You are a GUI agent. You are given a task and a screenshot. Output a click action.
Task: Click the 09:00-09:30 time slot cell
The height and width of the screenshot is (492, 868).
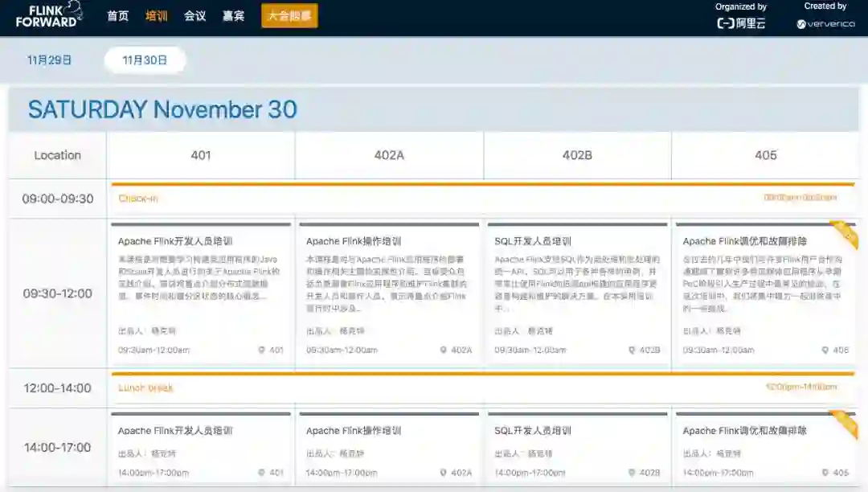point(58,199)
